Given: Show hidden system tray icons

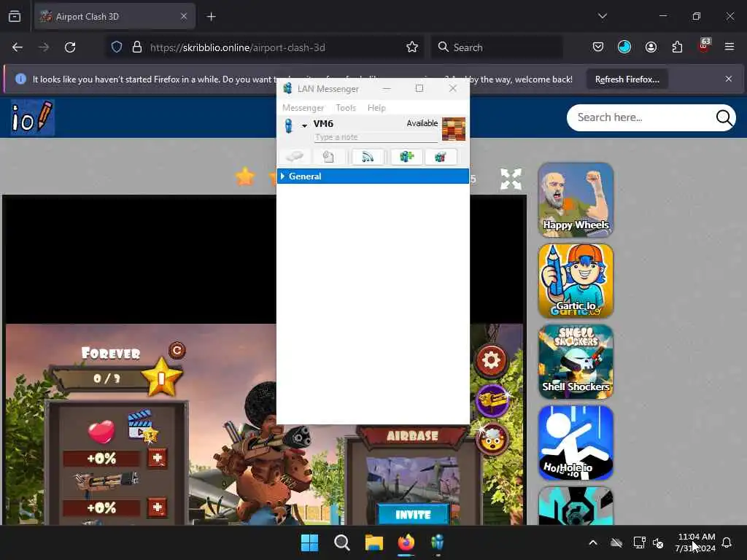Looking at the screenshot, I should pos(593,542).
